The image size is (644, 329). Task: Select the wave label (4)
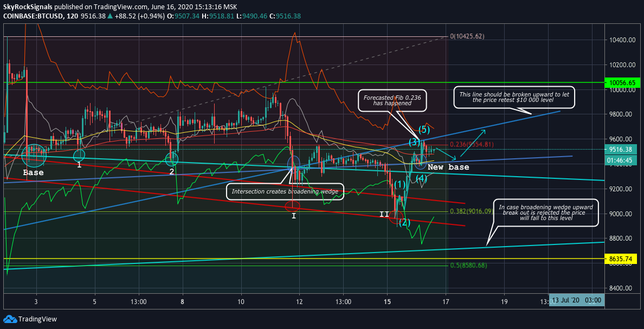tap(422, 179)
